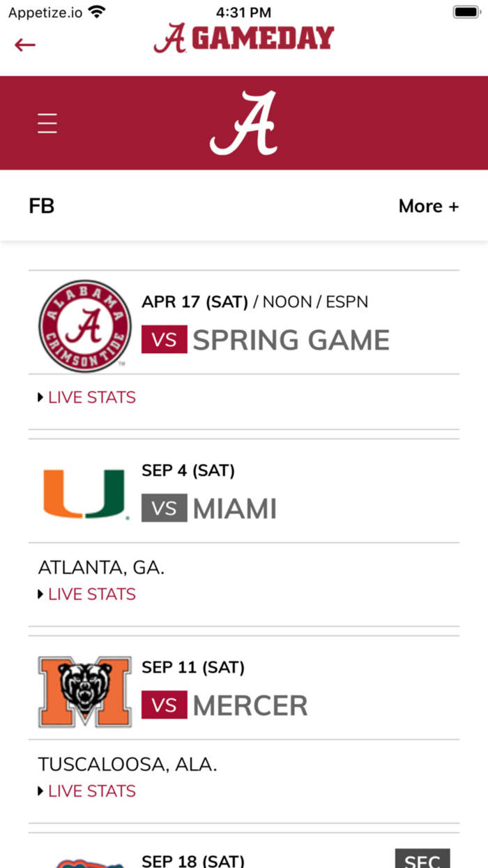The width and height of the screenshot is (488, 868).
Task: Tap the Alabama script A logo in header
Action: pos(243,123)
